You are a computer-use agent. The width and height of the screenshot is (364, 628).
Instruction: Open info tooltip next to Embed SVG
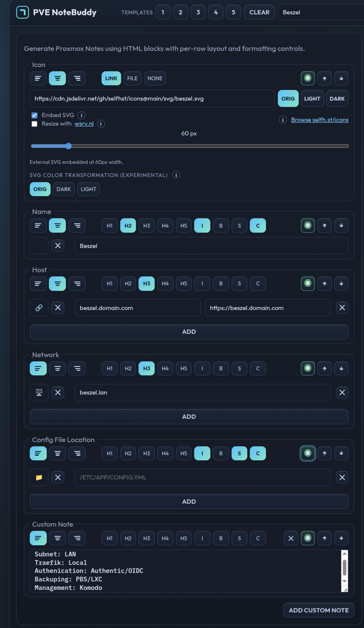(82, 115)
